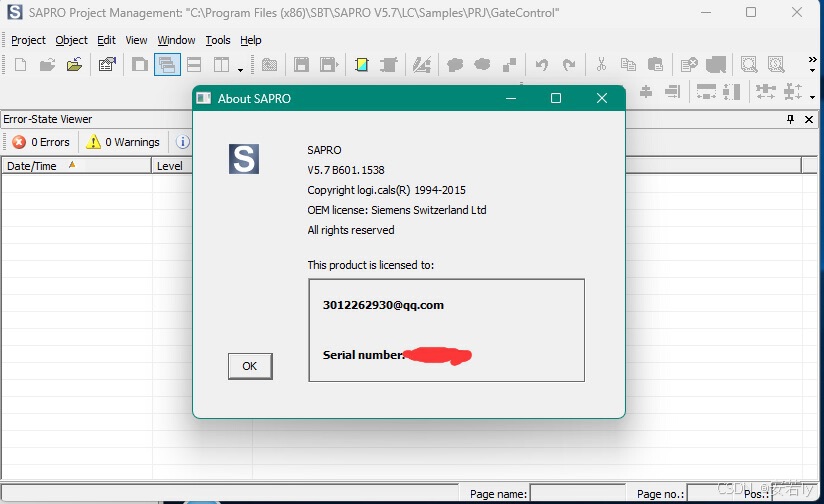Select the tile vertically layout icon
Viewport: 824px width, 504px height.
(x=221, y=65)
